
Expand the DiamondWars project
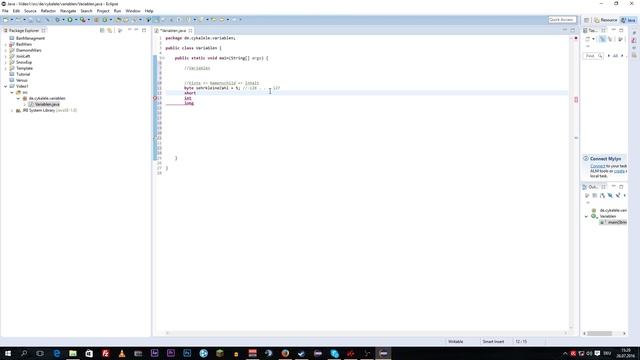point(6,50)
